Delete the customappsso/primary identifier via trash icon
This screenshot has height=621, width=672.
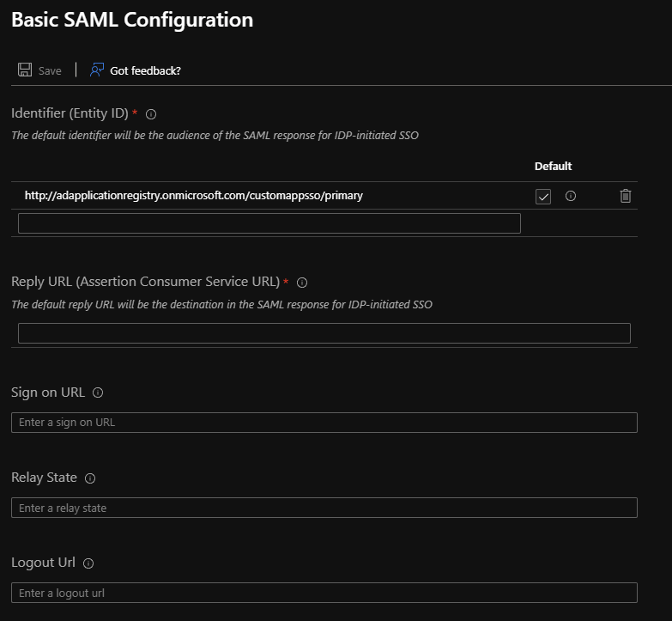626,196
